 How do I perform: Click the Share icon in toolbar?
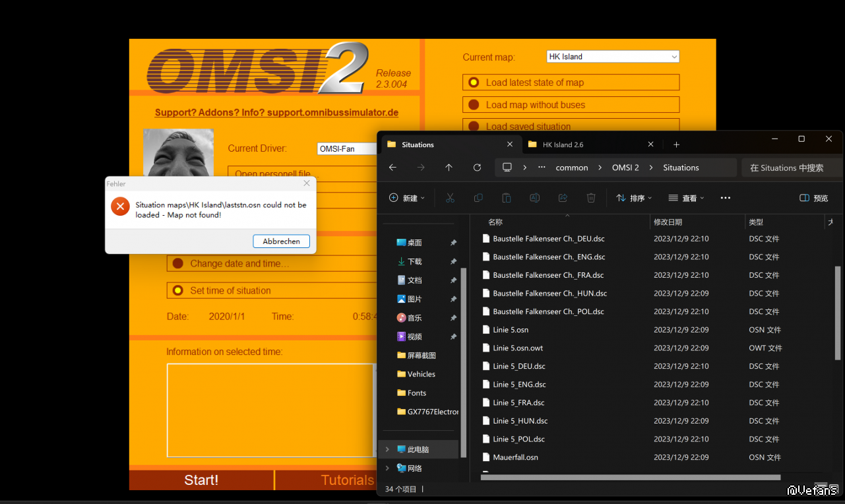(x=563, y=198)
